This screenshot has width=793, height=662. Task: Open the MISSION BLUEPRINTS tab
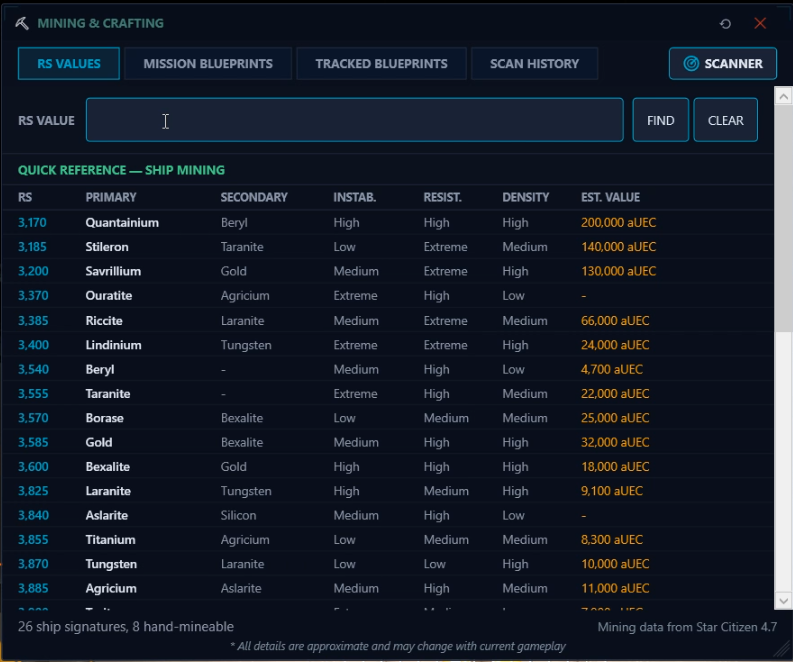(x=208, y=64)
